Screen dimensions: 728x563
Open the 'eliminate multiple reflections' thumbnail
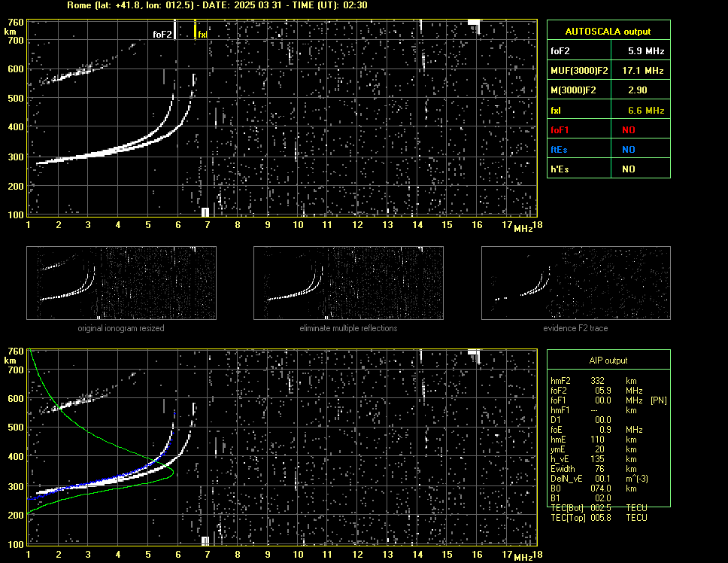tap(349, 283)
